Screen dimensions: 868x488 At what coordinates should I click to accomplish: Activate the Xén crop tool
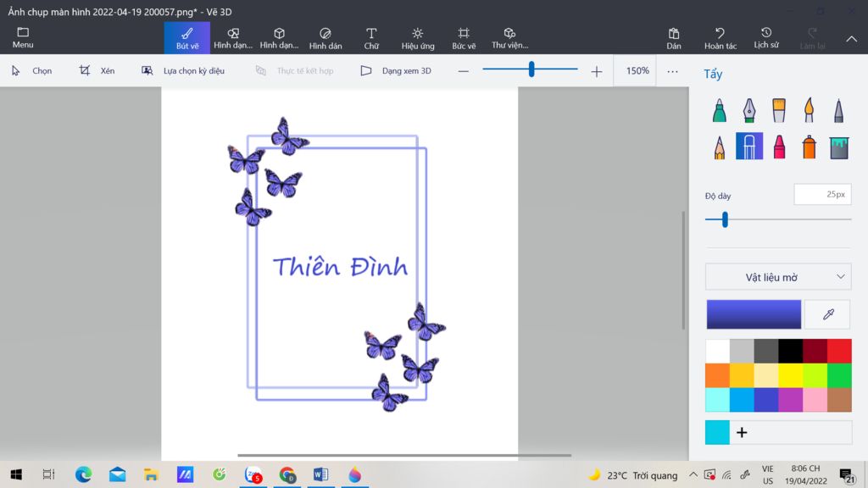coord(97,71)
